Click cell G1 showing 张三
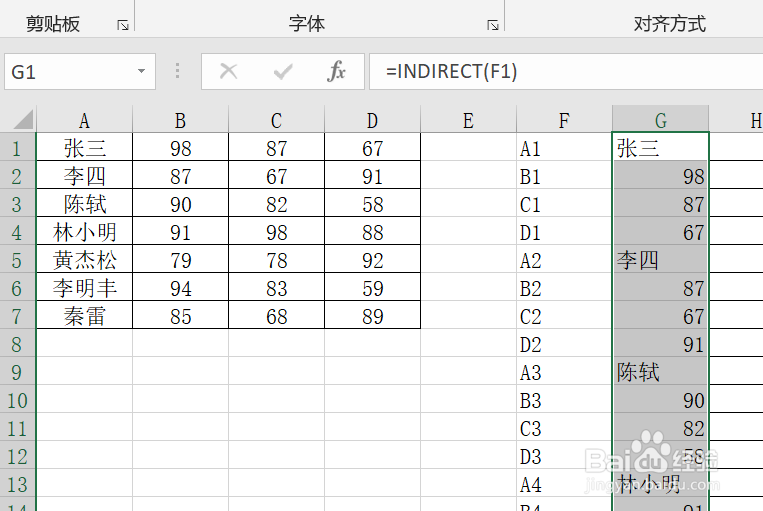The width and height of the screenshot is (763, 511). (x=660, y=147)
